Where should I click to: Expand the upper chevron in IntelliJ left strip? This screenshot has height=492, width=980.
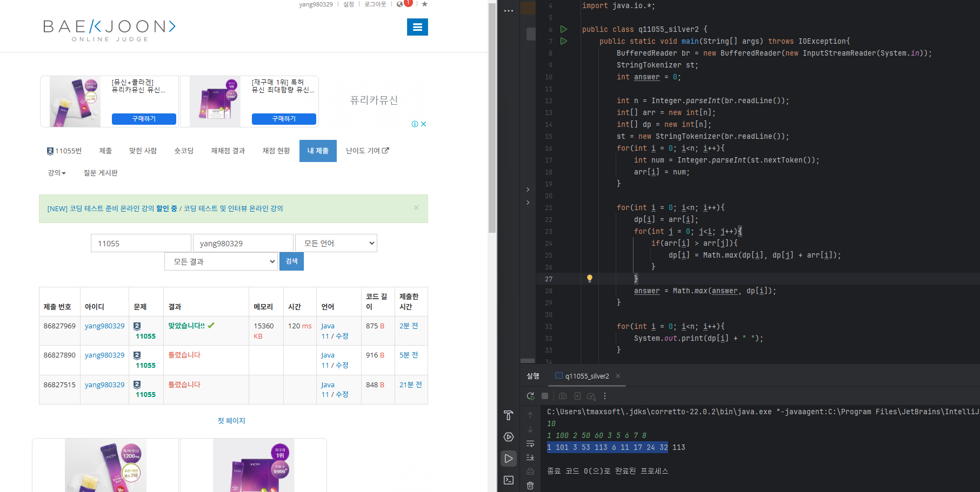coord(528,190)
